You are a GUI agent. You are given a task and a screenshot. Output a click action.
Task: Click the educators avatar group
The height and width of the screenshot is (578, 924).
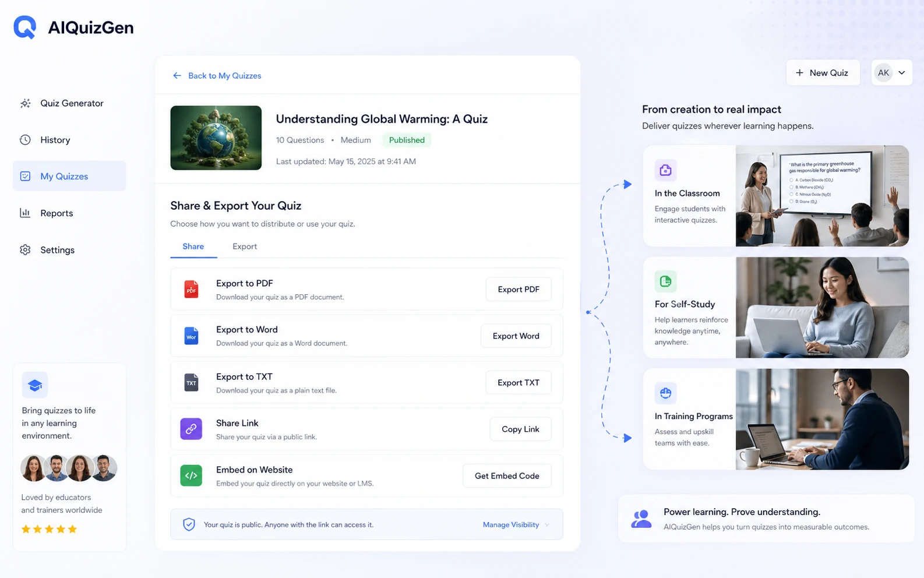point(69,468)
